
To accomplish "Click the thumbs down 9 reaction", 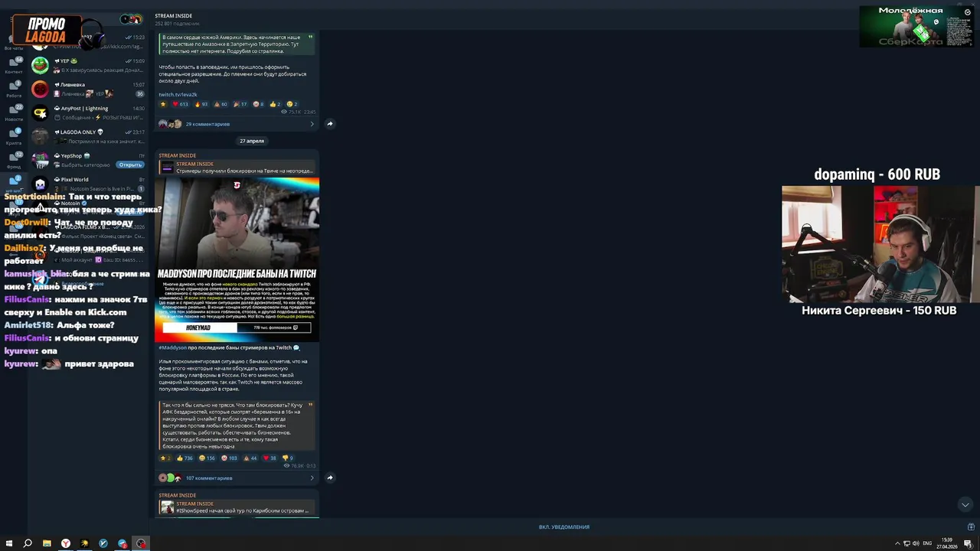I will click(288, 458).
